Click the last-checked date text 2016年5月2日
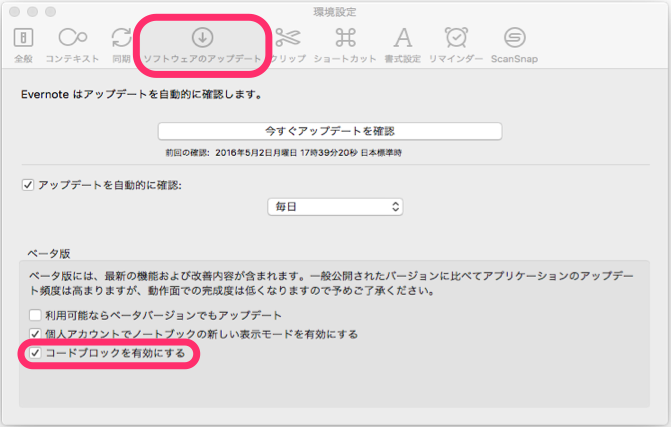 coord(256,153)
